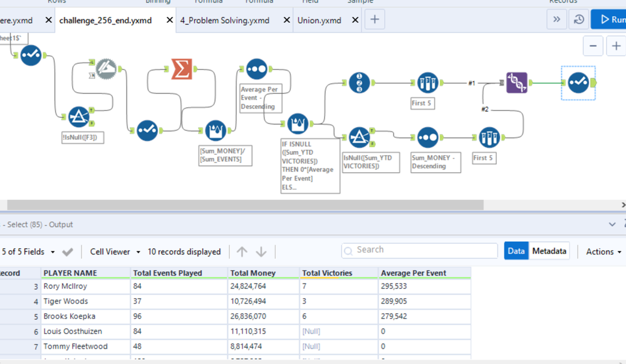Click the purple Join Multiple tool
The image size is (626, 364).
click(x=517, y=83)
